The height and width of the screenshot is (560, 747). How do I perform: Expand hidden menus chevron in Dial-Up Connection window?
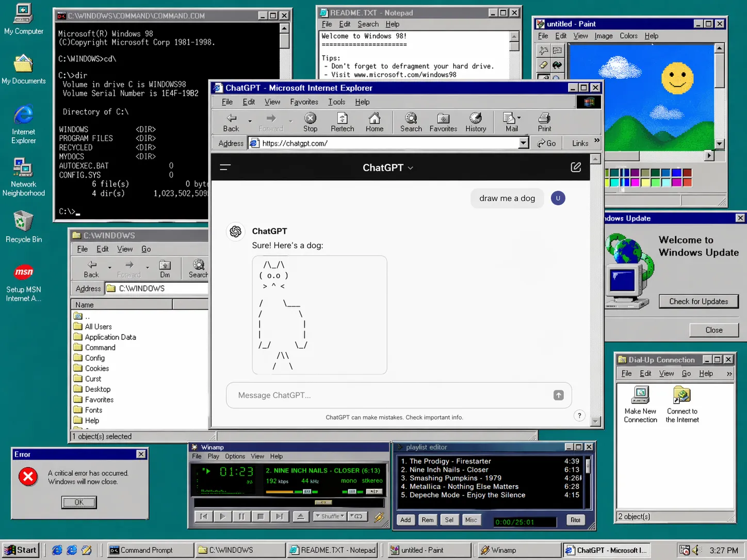coord(729,374)
